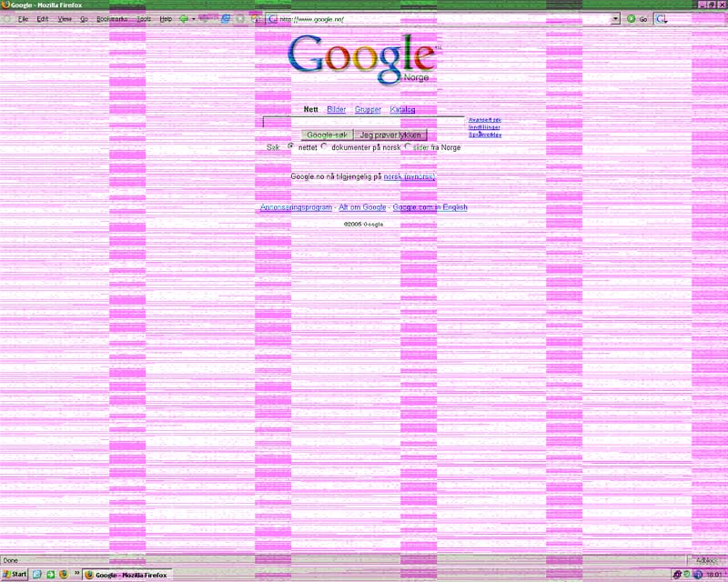This screenshot has width=728, height=582.
Task: Click the Adblock status bar entry
Action: pos(706,561)
